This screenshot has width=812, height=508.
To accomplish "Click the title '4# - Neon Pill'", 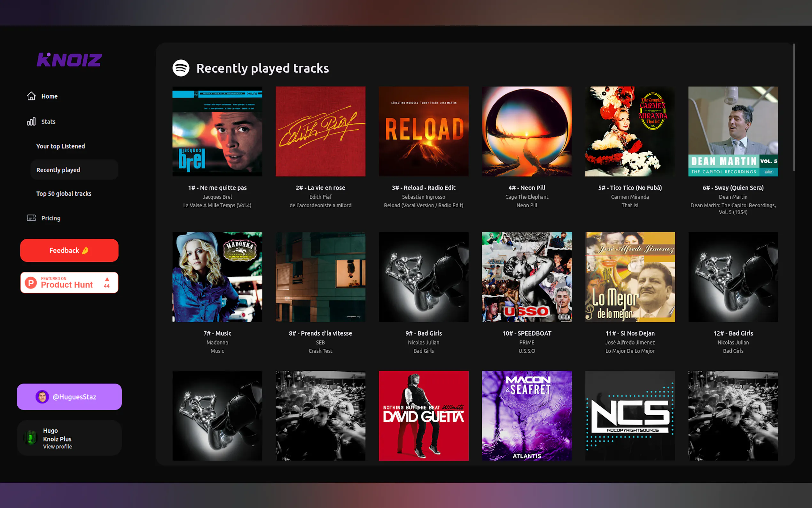I will coord(527,188).
